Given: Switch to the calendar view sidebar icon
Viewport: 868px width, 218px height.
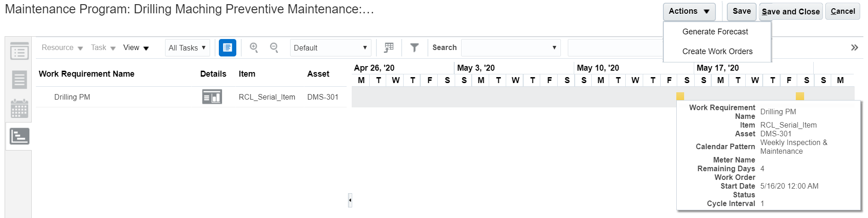Looking at the screenshot, I should (19, 109).
